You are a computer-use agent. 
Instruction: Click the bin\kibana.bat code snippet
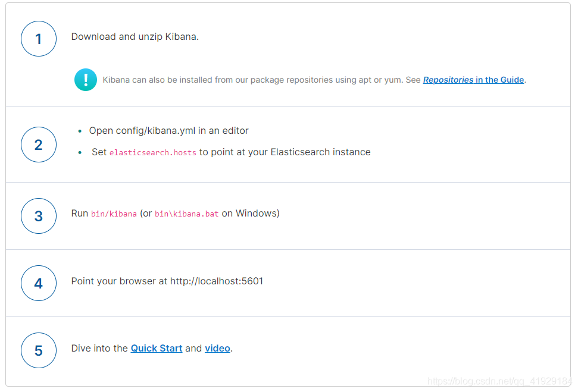coord(186,214)
